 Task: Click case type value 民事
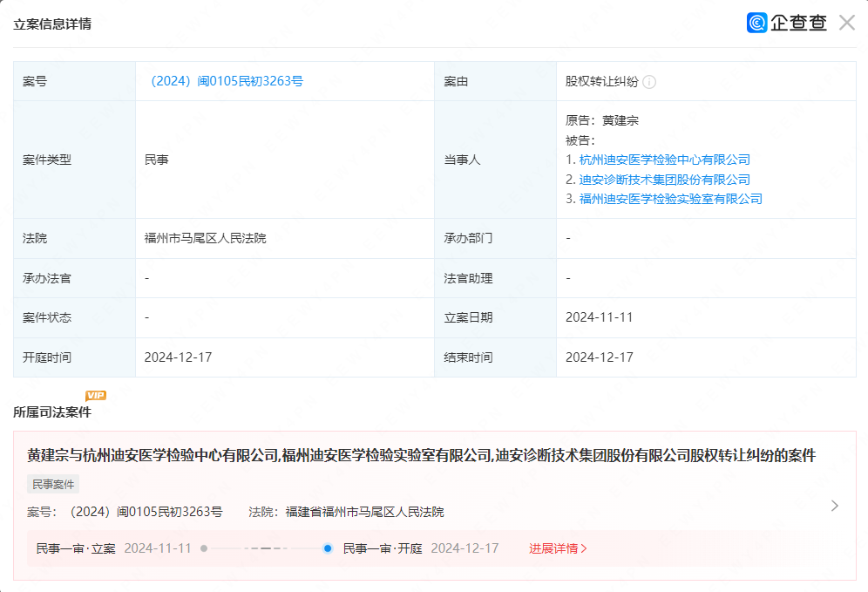pyautogui.click(x=156, y=160)
